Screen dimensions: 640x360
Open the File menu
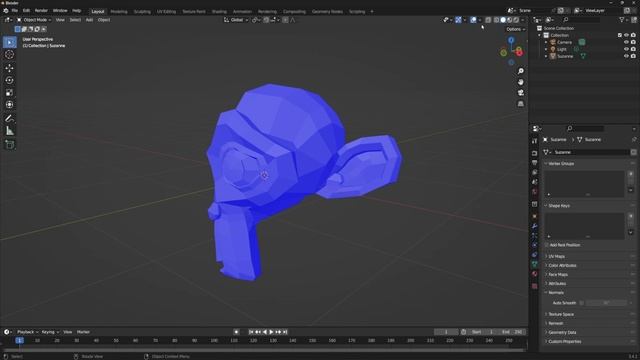click(15, 11)
